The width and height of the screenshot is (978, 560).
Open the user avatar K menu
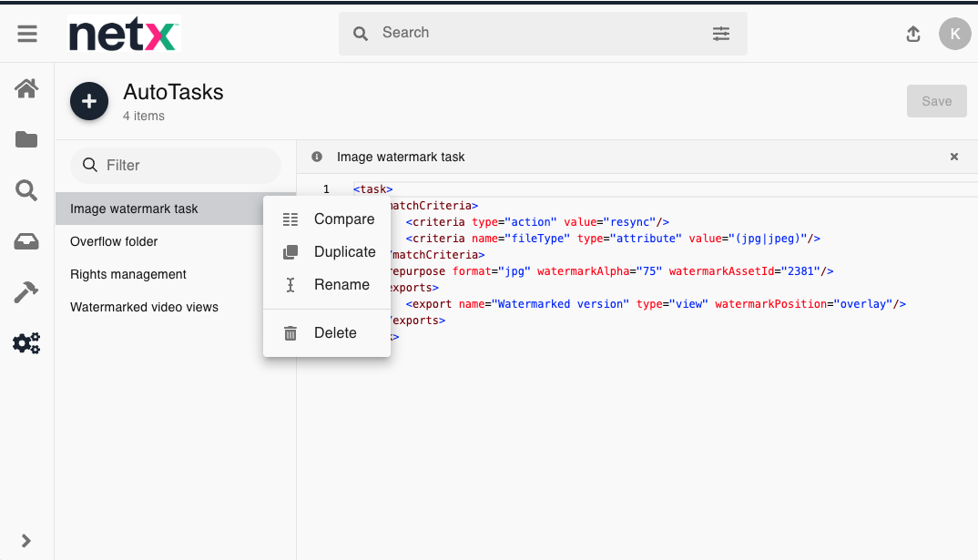pos(954,34)
